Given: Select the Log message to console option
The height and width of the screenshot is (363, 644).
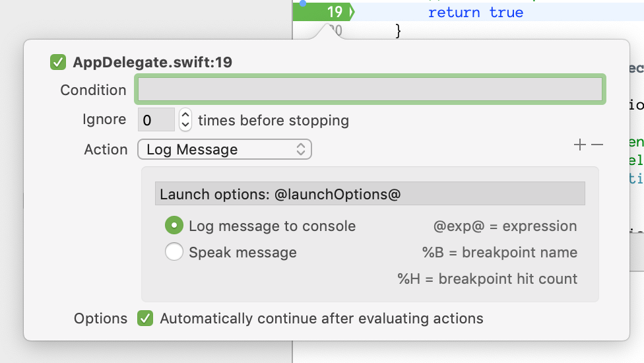Looking at the screenshot, I should point(174,226).
